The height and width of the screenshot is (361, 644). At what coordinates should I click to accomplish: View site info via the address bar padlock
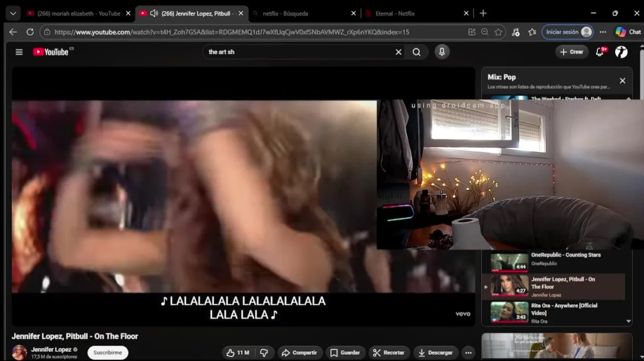point(47,32)
